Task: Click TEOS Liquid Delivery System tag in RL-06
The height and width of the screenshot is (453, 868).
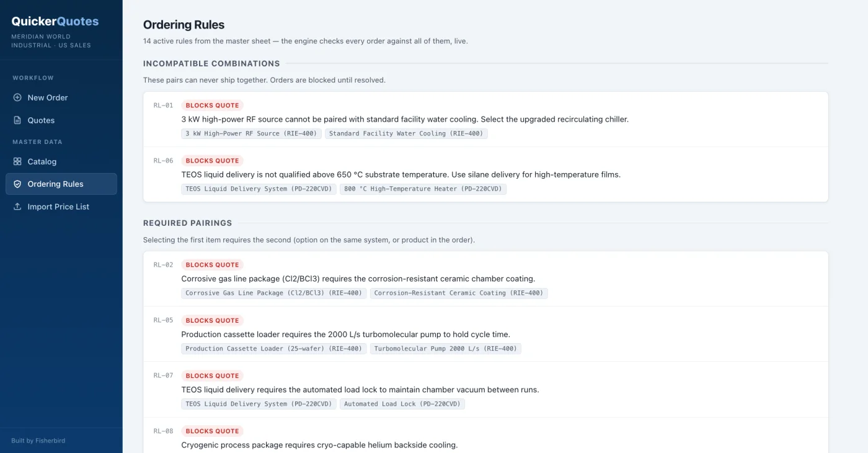Action: pyautogui.click(x=259, y=189)
